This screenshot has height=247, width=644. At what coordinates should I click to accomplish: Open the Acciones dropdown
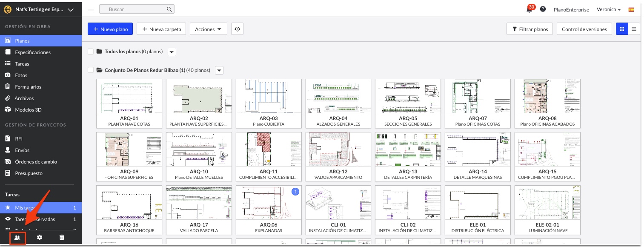coord(208,29)
